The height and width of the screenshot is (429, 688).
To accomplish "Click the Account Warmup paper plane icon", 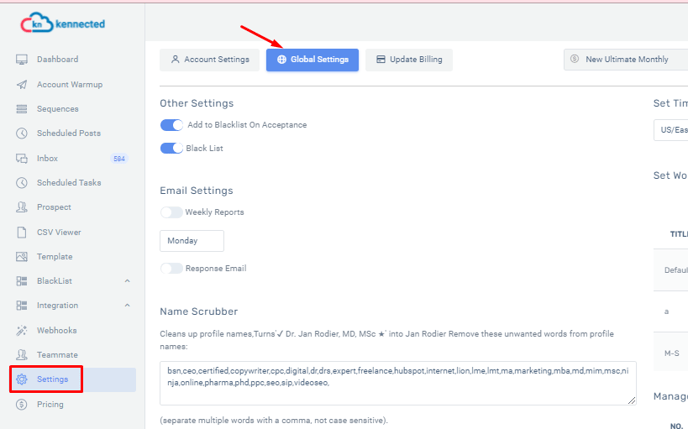I will [22, 85].
